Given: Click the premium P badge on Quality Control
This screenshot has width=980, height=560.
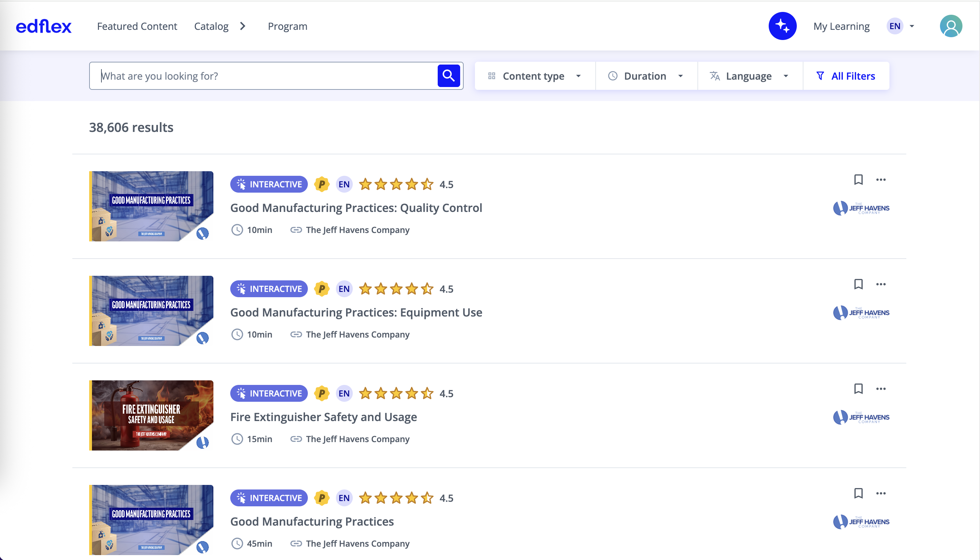Looking at the screenshot, I should [x=322, y=184].
